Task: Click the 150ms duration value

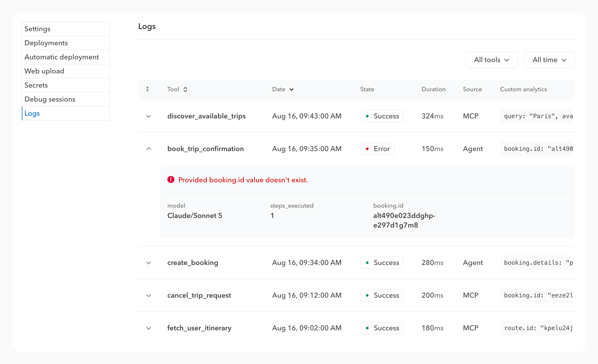Action: (x=432, y=149)
